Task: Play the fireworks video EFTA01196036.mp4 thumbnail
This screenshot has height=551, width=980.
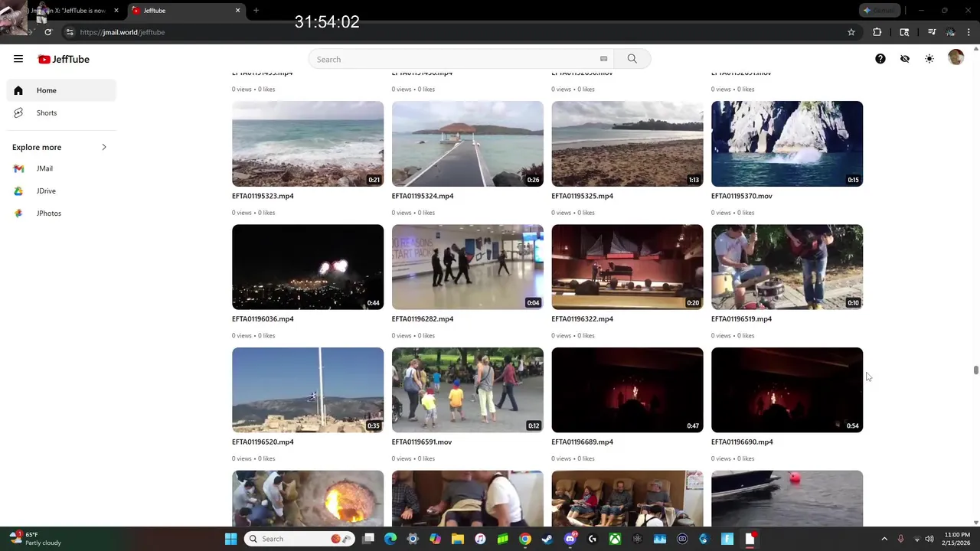Action: pyautogui.click(x=308, y=266)
